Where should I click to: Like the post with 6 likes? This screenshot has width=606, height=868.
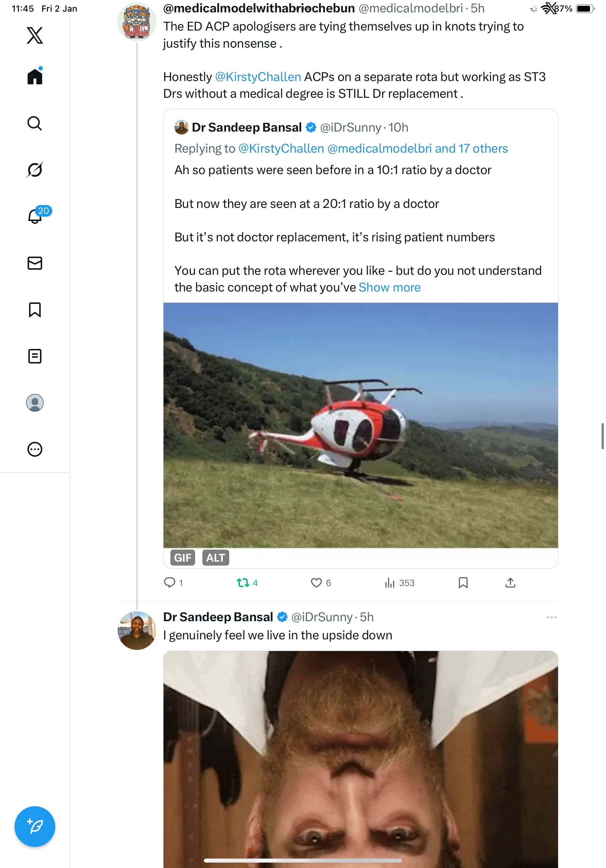(x=316, y=583)
